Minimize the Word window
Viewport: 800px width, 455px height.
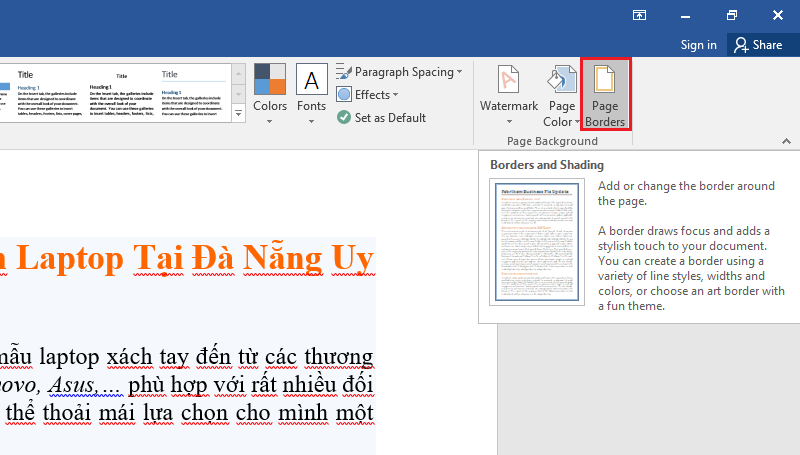[x=685, y=16]
